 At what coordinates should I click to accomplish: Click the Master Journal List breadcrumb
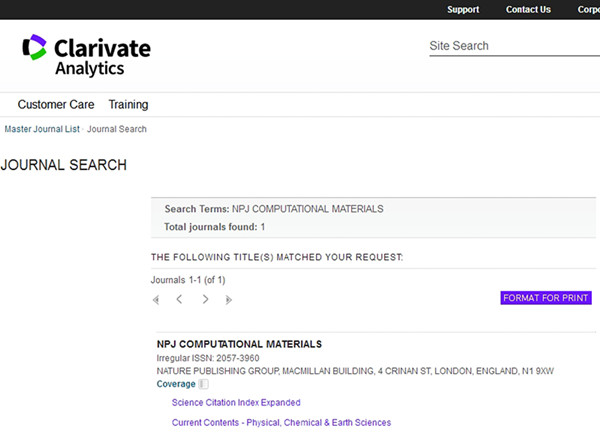(42, 129)
